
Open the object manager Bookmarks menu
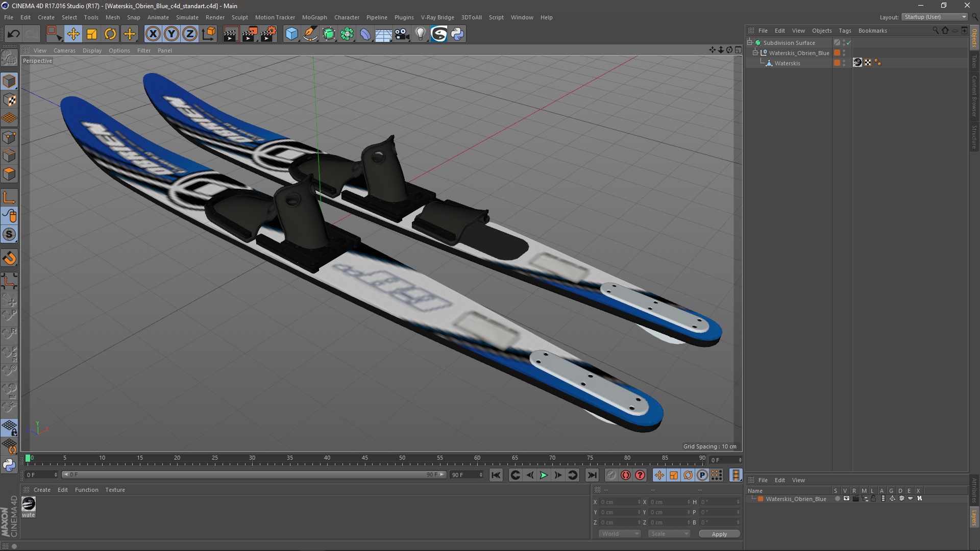click(x=872, y=31)
